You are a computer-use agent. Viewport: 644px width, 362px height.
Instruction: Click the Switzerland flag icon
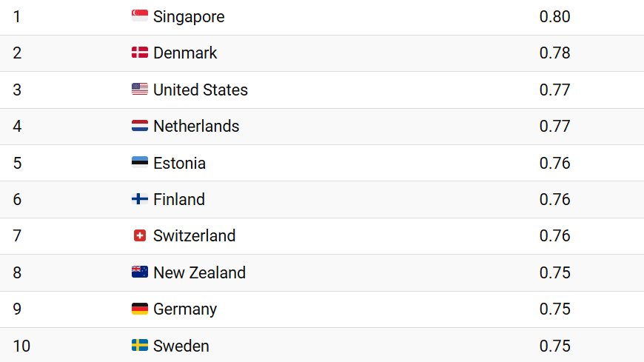point(140,235)
